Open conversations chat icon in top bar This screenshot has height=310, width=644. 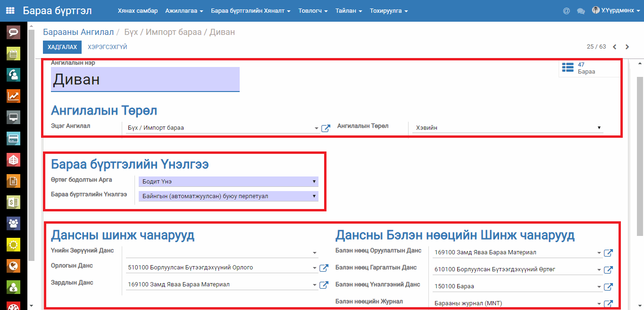click(x=581, y=11)
